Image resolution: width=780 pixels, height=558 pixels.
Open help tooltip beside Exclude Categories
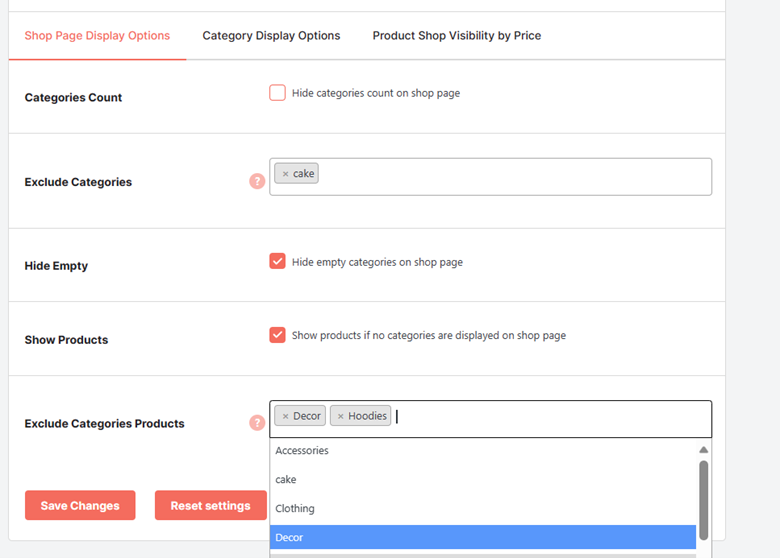[x=257, y=181]
